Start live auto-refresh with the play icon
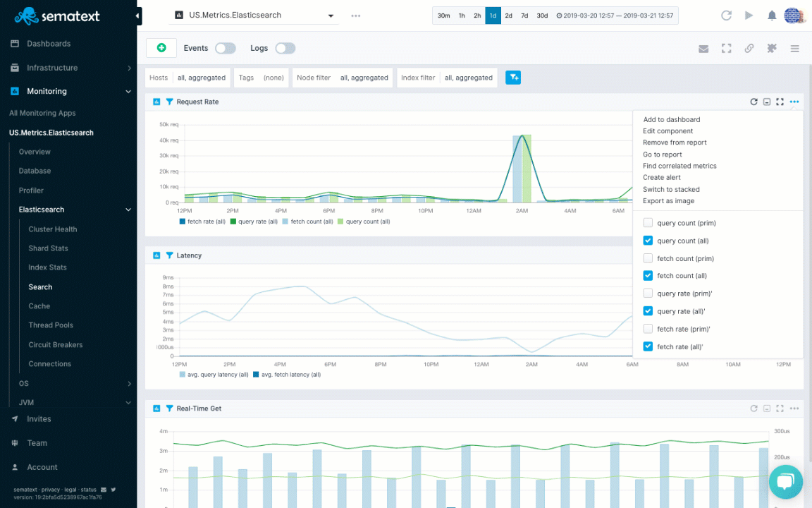This screenshot has height=508, width=812. (749, 16)
